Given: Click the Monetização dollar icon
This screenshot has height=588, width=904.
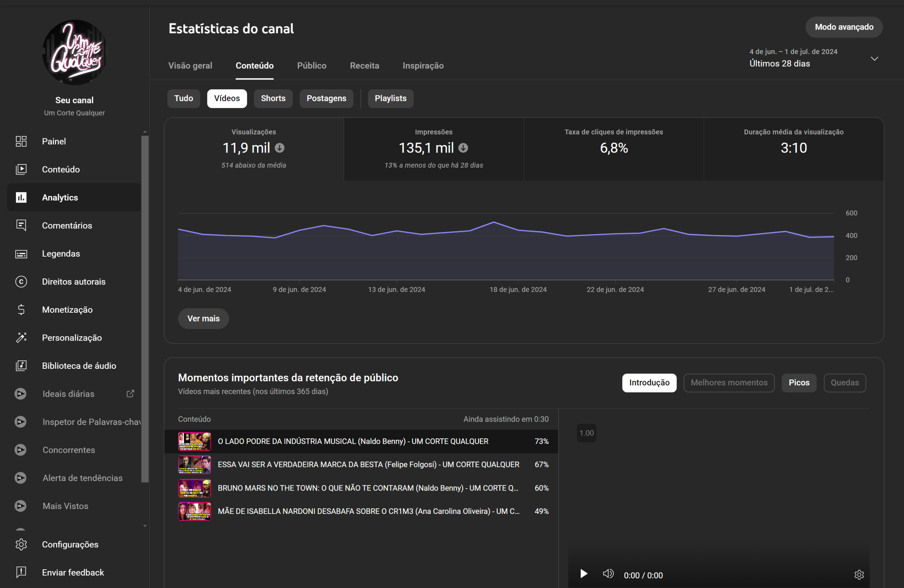Looking at the screenshot, I should [21, 310].
